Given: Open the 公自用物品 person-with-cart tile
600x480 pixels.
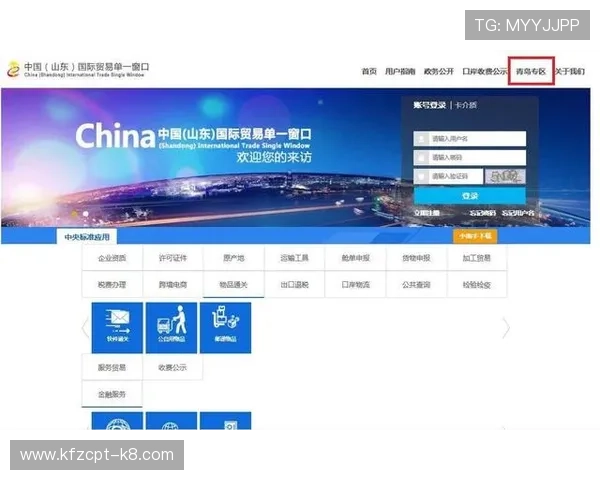Looking at the screenshot, I should [171, 328].
